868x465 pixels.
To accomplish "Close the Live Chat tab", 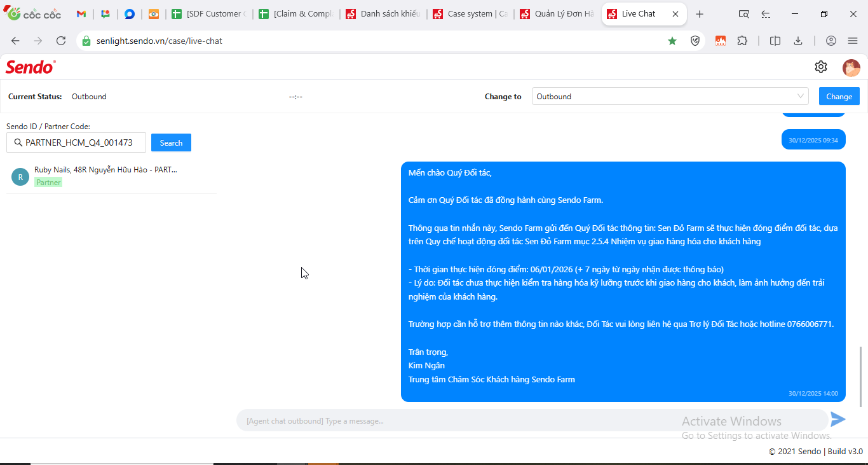I will [675, 14].
